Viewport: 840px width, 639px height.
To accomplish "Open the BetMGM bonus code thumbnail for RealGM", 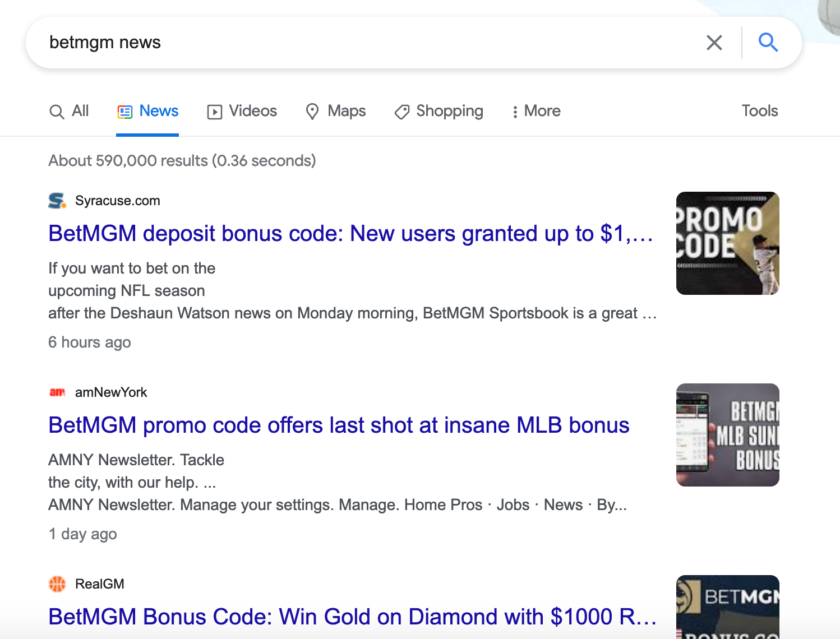I will tap(727, 607).
